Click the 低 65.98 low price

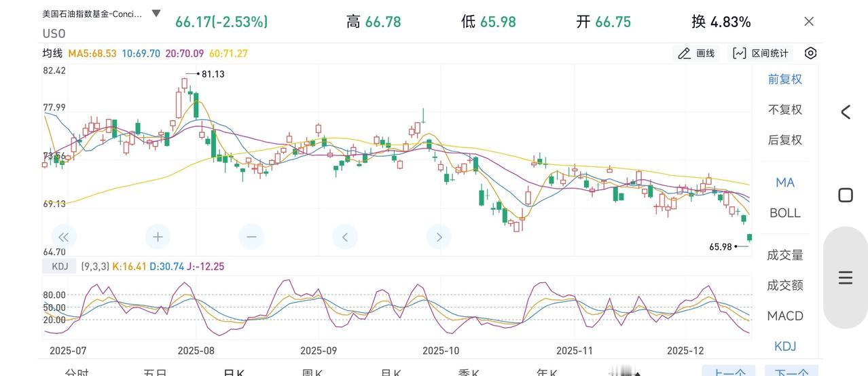[x=488, y=22]
